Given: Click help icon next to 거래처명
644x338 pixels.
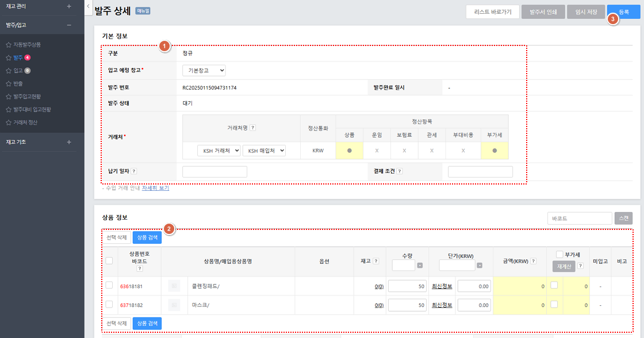Looking at the screenshot, I should coord(252,128).
